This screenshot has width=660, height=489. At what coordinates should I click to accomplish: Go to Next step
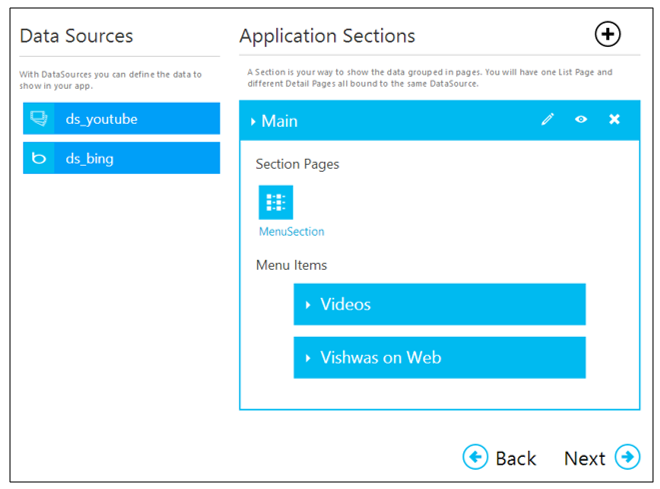[x=585, y=458]
